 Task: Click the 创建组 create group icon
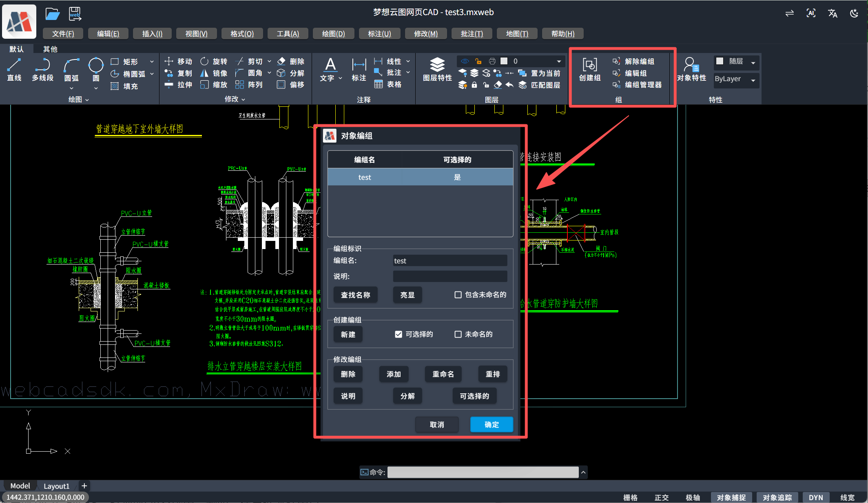click(590, 64)
